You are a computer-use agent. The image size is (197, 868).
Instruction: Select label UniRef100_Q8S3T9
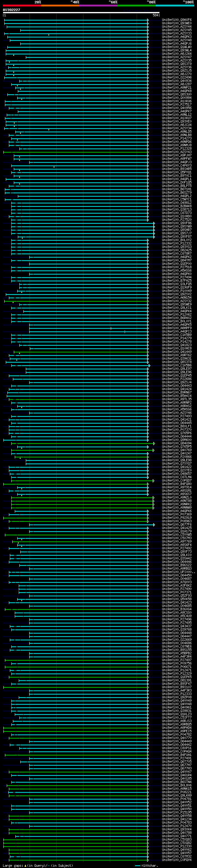[x=177, y=64]
